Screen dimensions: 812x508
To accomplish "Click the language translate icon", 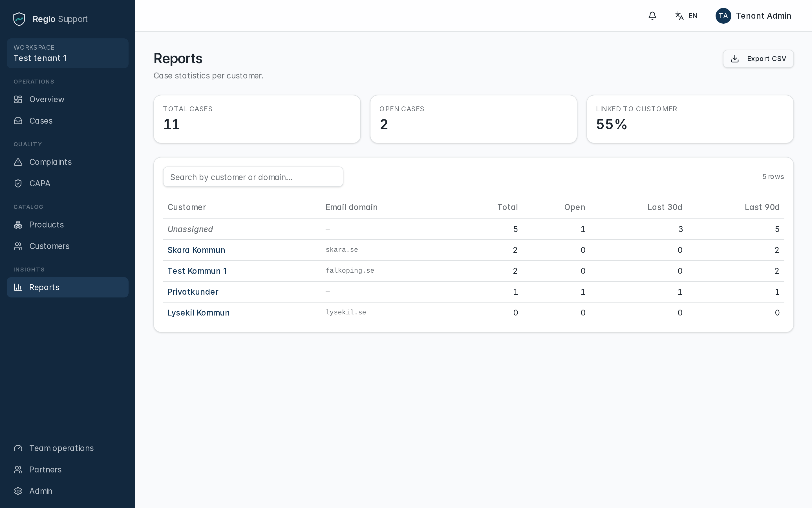I will click(679, 16).
